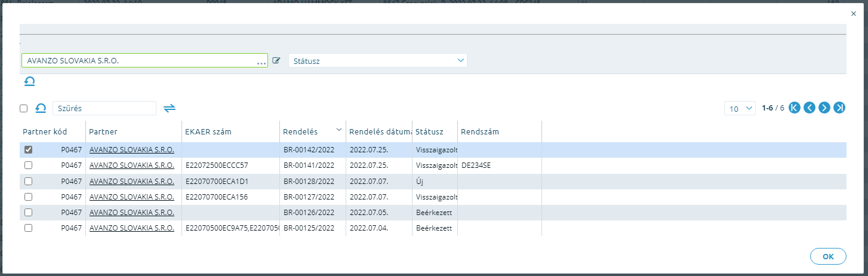Check the BR-00128/2022 row checkbox

[x=28, y=181]
